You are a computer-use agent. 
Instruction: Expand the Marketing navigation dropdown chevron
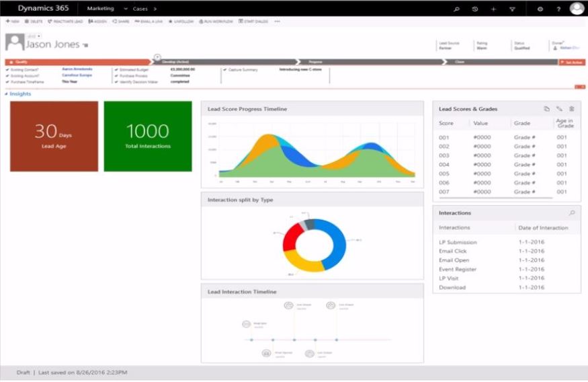click(126, 9)
